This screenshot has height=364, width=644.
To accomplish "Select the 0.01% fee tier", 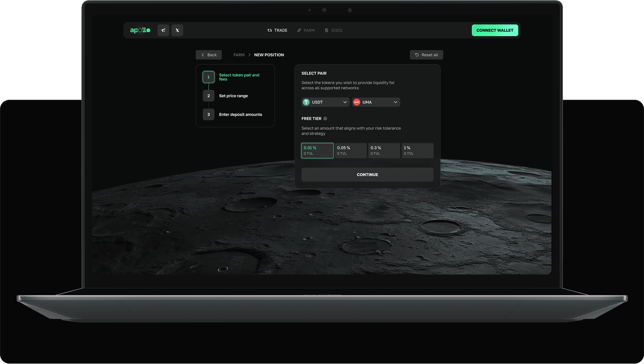I will click(318, 151).
